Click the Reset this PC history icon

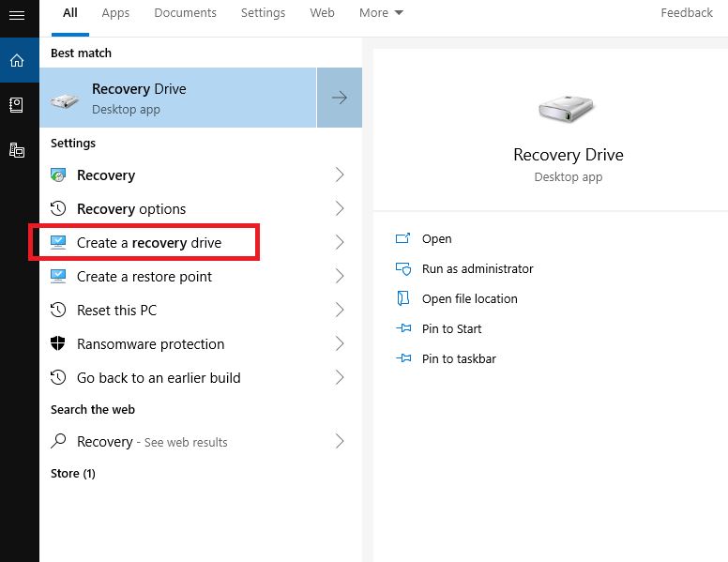click(58, 310)
